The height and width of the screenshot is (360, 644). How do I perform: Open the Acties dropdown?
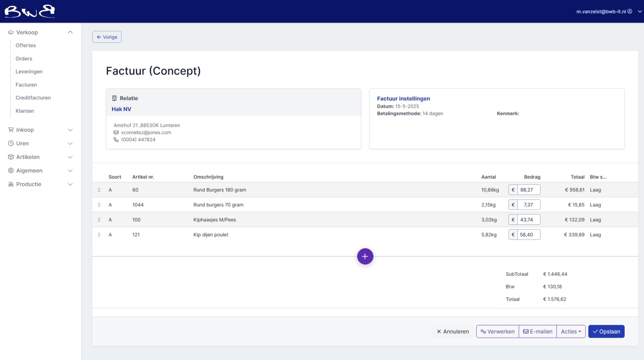[571, 332]
